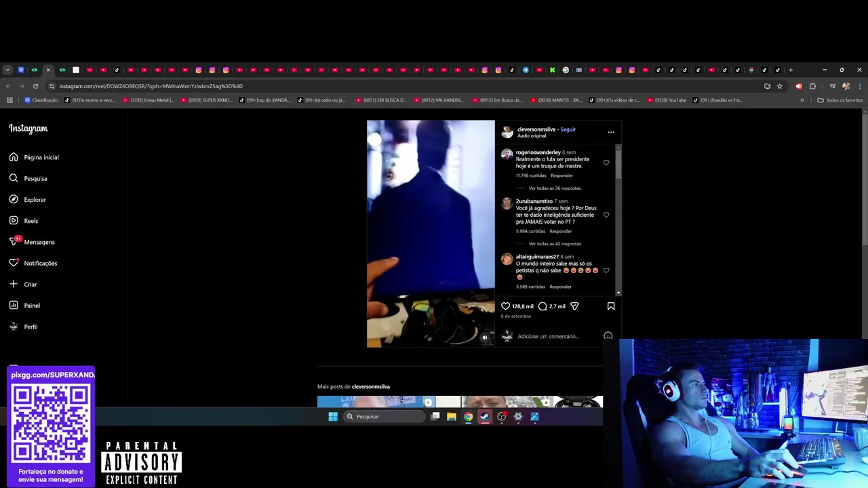
Task: Reply to altairguimaraes27's comment
Action: tap(561, 287)
